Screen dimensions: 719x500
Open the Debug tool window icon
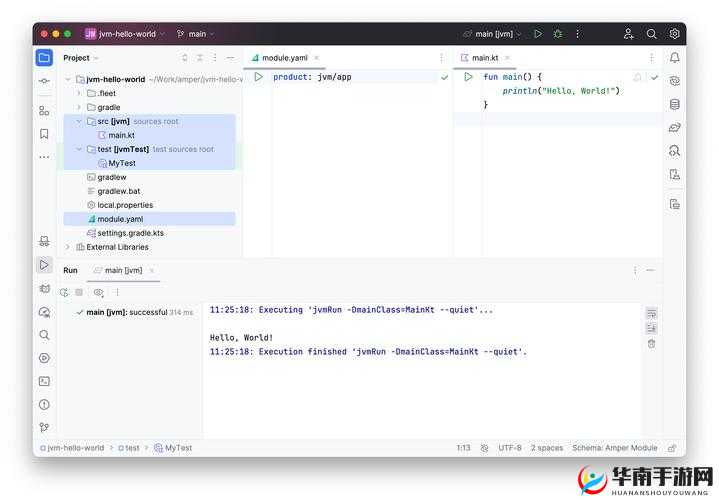click(x=44, y=289)
